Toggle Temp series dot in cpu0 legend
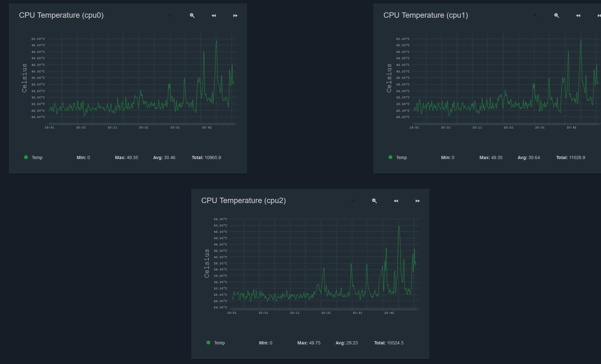This screenshot has height=364, width=601. [x=26, y=157]
